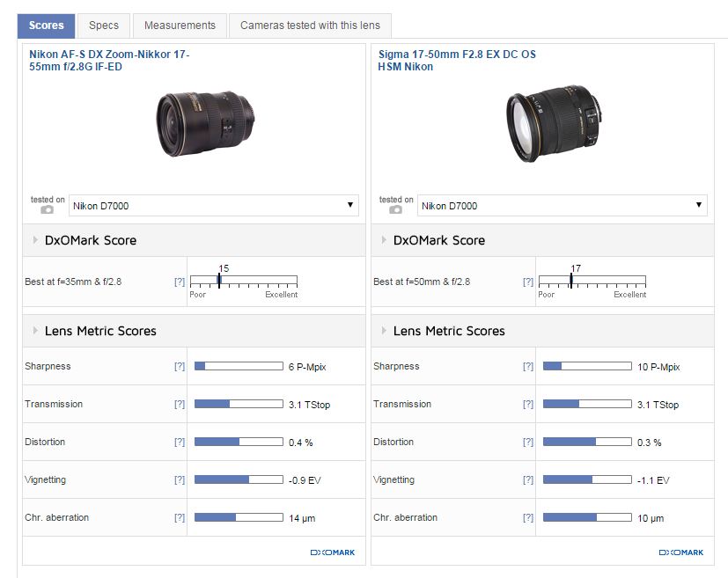Open the Measurements tab
Image resolution: width=728 pixels, height=578 pixels.
180,26
